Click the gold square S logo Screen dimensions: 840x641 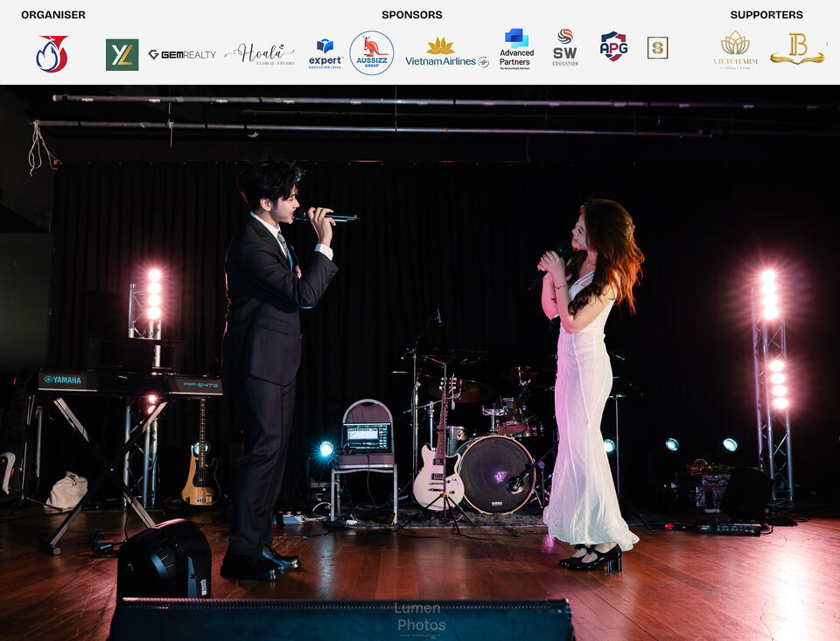(657, 48)
